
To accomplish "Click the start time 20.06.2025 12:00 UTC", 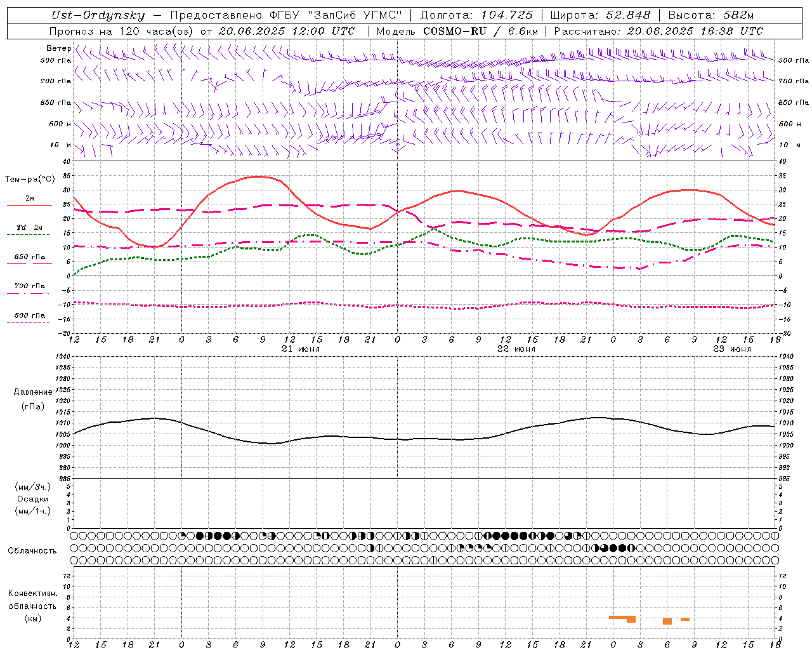I will [x=287, y=31].
